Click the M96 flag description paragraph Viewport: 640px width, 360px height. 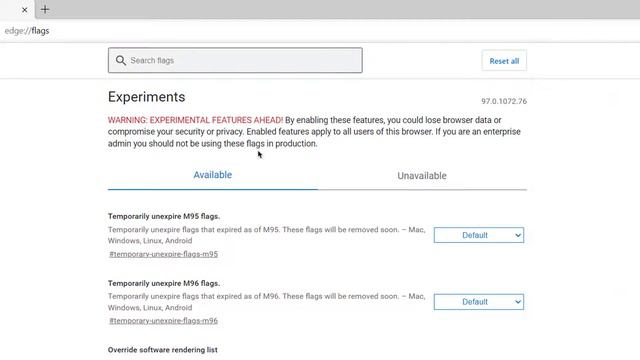(x=267, y=302)
